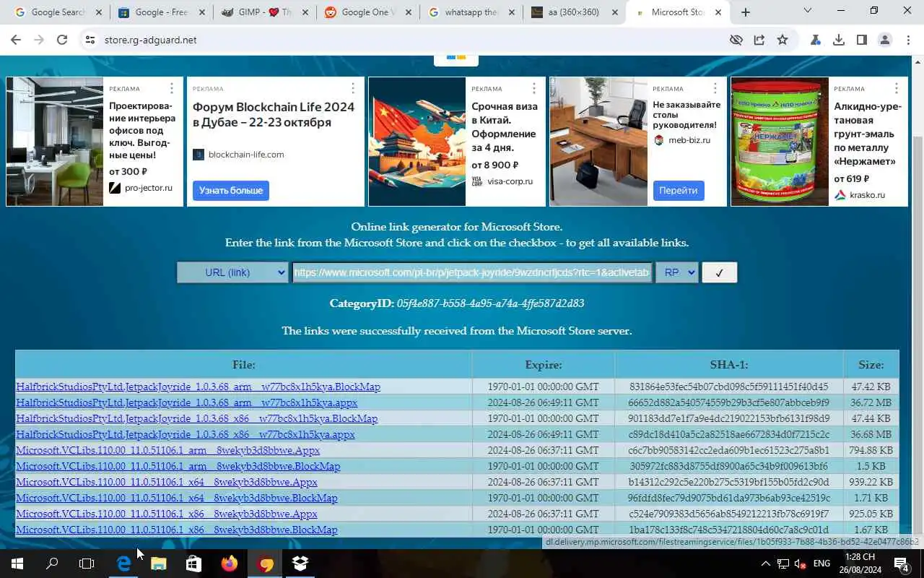The height and width of the screenshot is (578, 924).
Task: Click the address bar URL store.rg-adguard.net
Action: click(x=150, y=40)
